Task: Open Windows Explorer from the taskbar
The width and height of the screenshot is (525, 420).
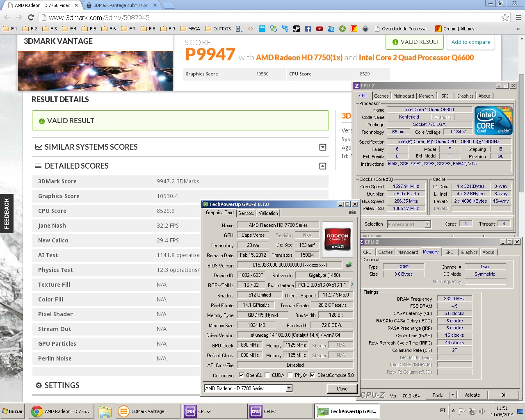Action: pyautogui.click(x=105, y=411)
